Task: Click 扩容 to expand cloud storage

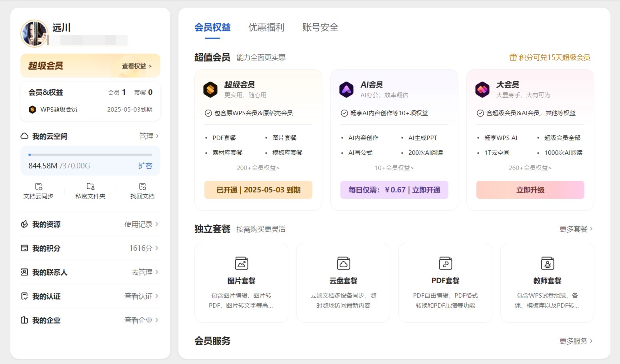Action: tap(145, 166)
